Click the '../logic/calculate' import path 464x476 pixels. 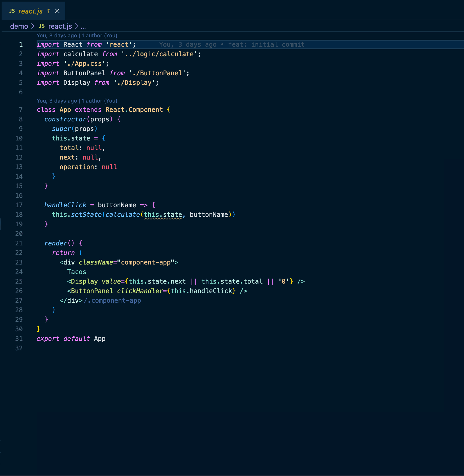point(159,54)
